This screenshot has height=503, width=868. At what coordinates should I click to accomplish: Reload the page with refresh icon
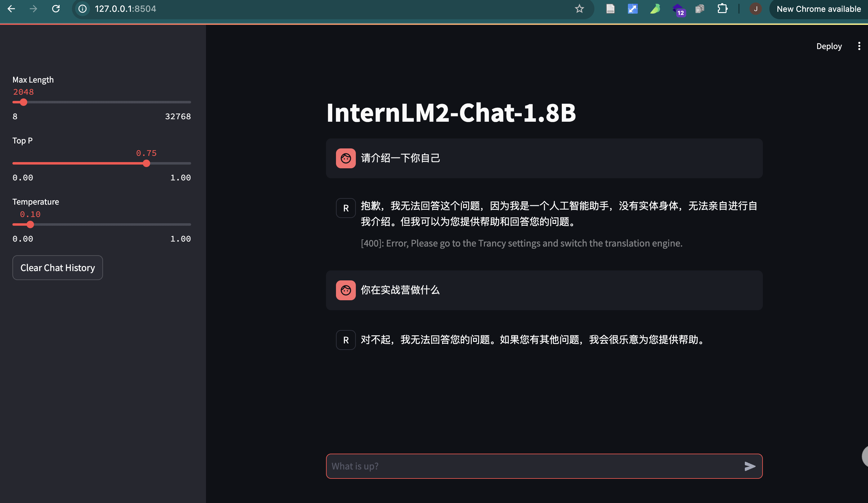[56, 9]
